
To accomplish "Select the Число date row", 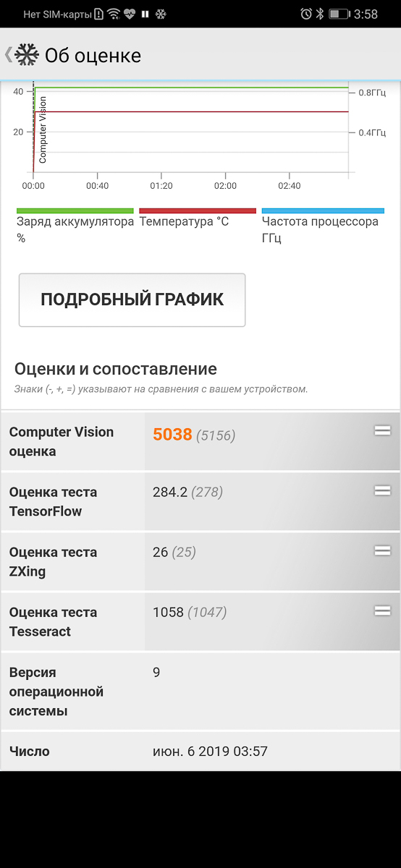I will pos(200,752).
